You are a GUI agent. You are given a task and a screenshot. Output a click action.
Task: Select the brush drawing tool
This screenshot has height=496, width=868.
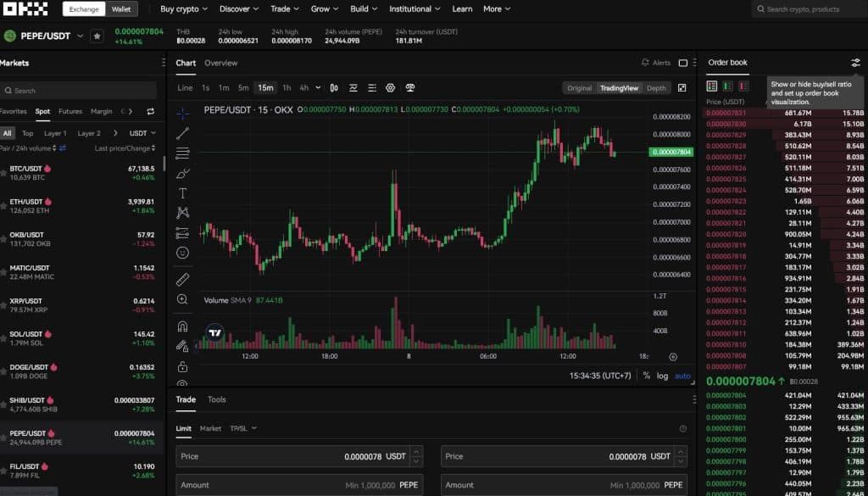[x=183, y=174]
